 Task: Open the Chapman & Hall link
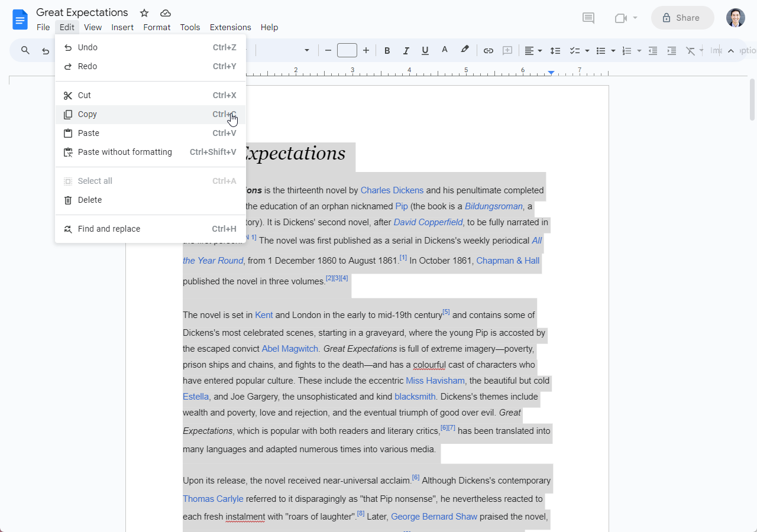[508, 261]
